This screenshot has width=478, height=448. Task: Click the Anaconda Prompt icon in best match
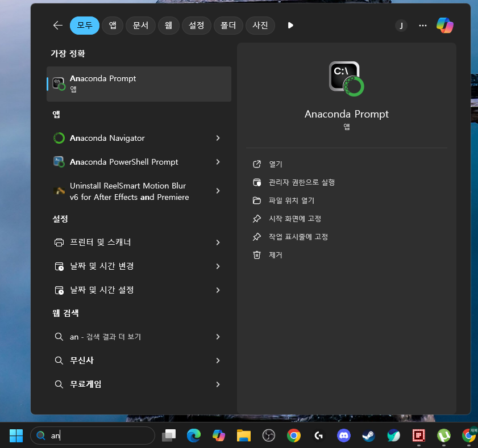coord(59,84)
